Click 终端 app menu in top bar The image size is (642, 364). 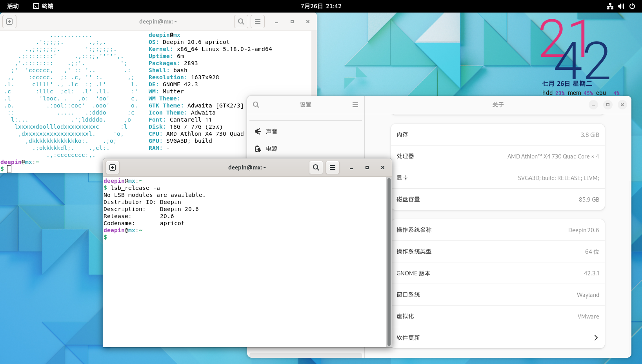pyautogui.click(x=43, y=6)
